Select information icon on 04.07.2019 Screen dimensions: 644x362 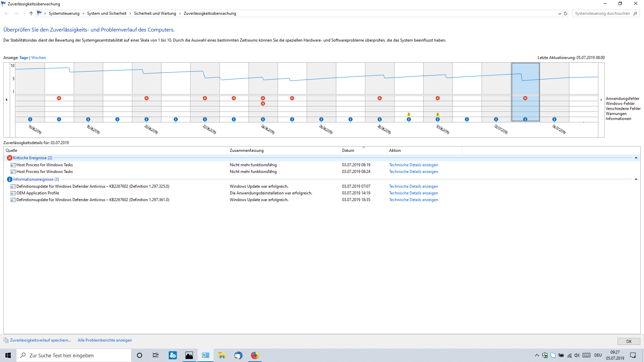554,119
